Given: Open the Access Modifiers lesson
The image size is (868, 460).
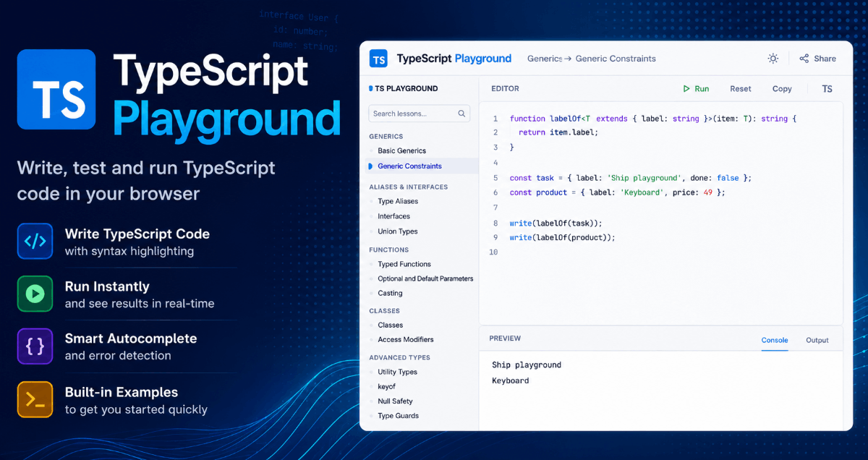Looking at the screenshot, I should [x=405, y=340].
